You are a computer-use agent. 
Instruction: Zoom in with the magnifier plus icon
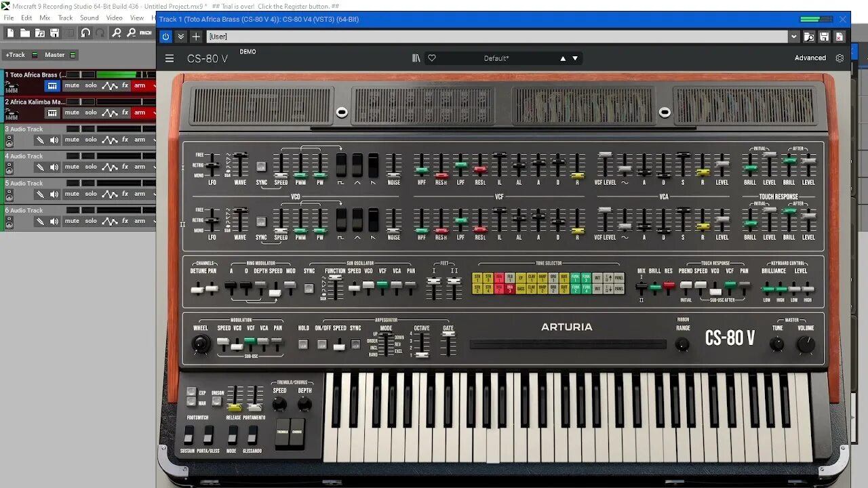point(117,33)
